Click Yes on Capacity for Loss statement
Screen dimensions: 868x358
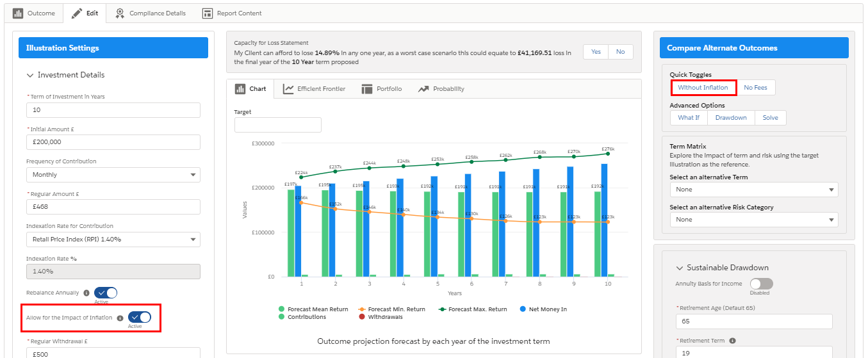tap(596, 52)
